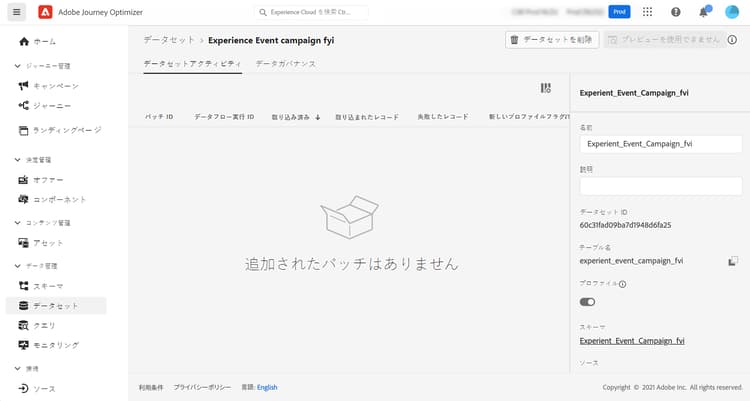The height and width of the screenshot is (401, 750).
Task: Collapse the コンテンツ管理 section
Action: [x=18, y=223]
